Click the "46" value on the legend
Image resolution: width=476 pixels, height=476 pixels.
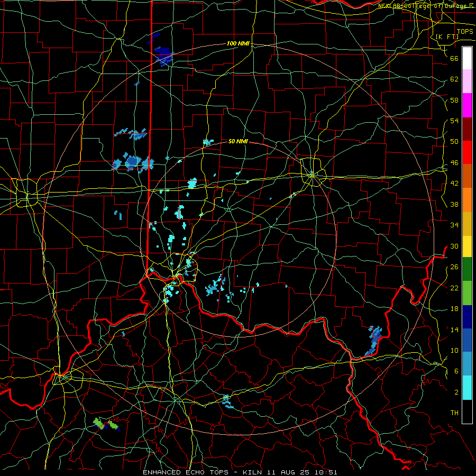(454, 163)
